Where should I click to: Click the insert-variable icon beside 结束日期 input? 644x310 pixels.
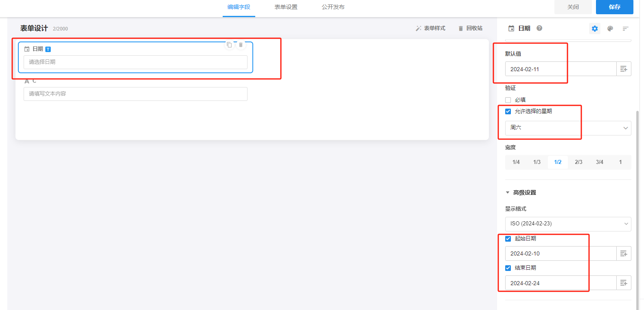624,283
